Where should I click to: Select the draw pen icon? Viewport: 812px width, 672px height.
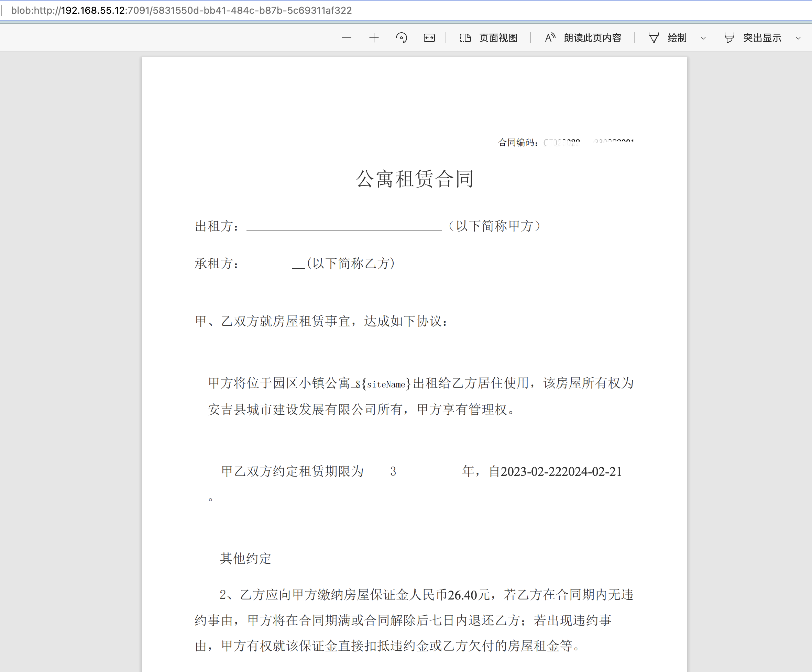tap(654, 38)
